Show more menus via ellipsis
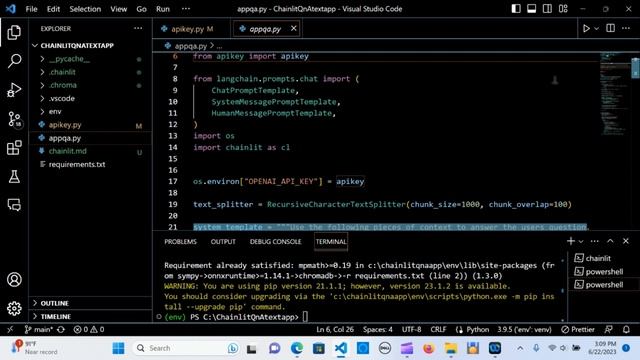The image size is (640, 360). 186,9
